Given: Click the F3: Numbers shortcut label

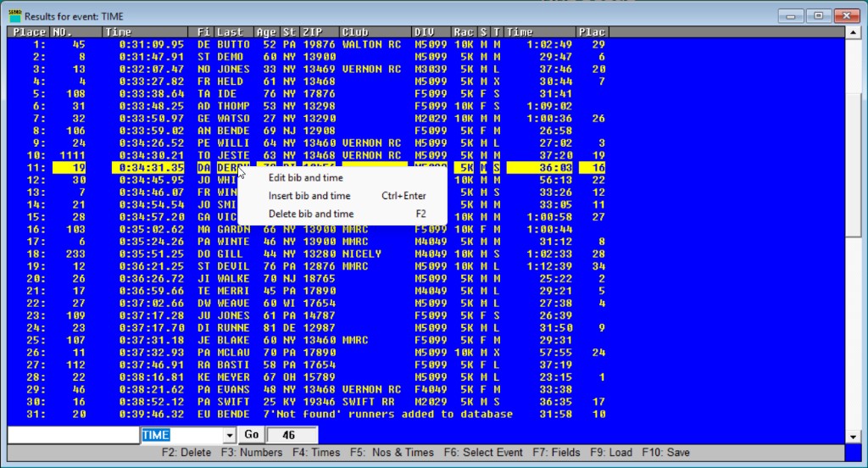Looking at the screenshot, I should coord(251,453).
